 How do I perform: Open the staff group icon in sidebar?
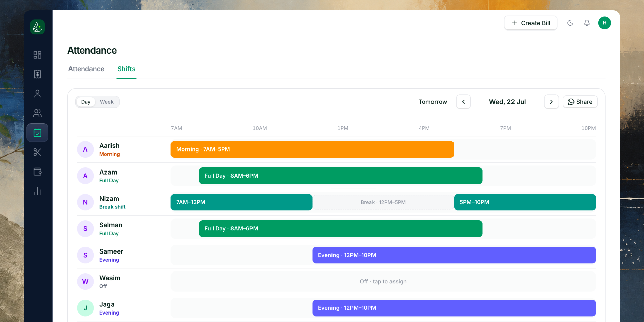point(37,113)
